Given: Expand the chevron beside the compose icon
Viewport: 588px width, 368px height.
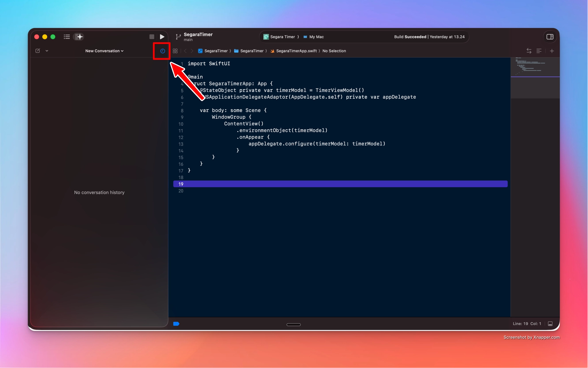Looking at the screenshot, I should coord(47,51).
